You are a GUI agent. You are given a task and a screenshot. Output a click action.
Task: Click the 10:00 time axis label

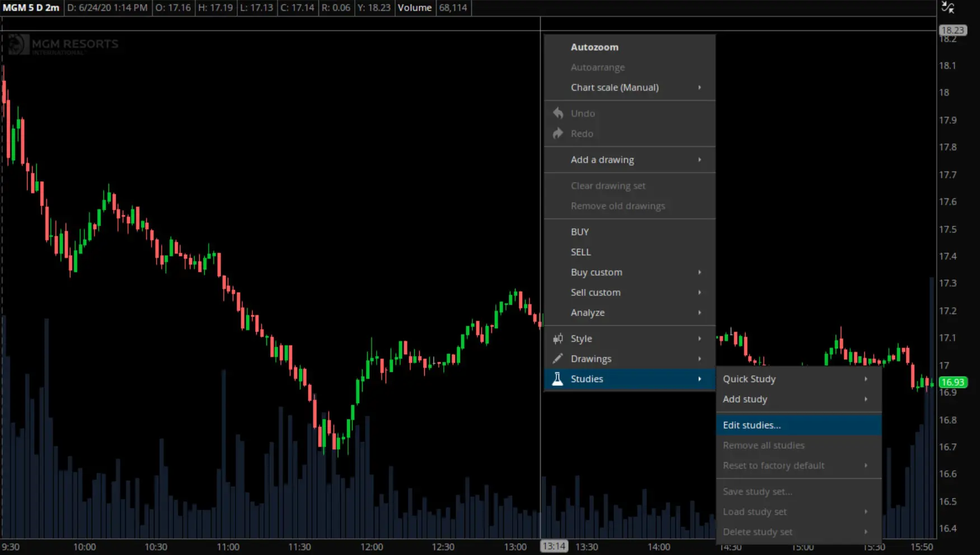coord(85,547)
